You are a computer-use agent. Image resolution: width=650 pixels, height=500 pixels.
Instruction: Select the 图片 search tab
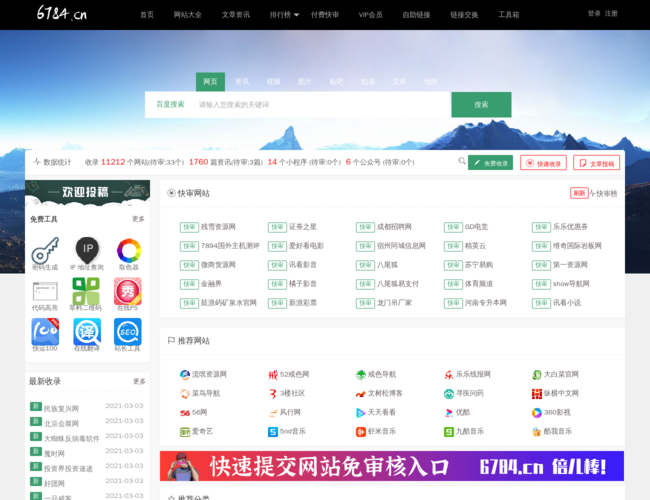(x=305, y=82)
